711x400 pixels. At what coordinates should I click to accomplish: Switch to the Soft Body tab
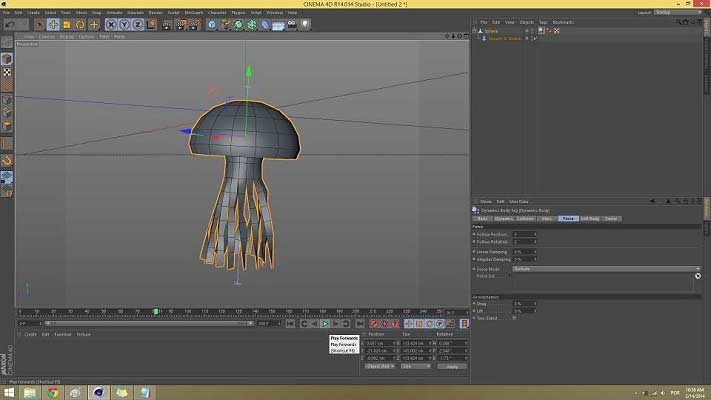[x=588, y=218]
